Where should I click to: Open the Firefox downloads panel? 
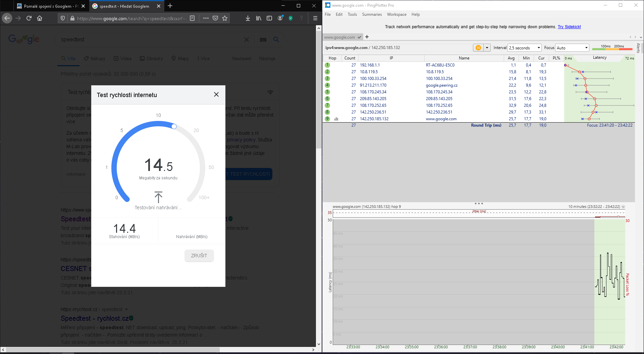248,18
